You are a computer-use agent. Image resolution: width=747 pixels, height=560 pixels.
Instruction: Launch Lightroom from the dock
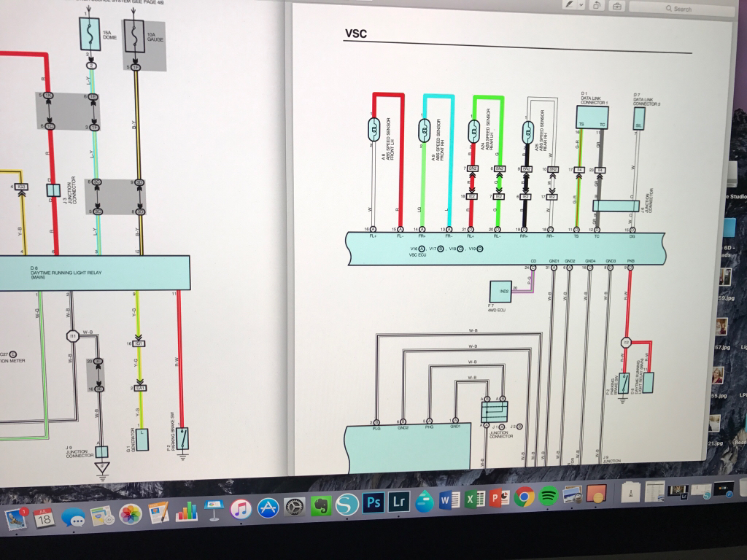click(x=399, y=502)
